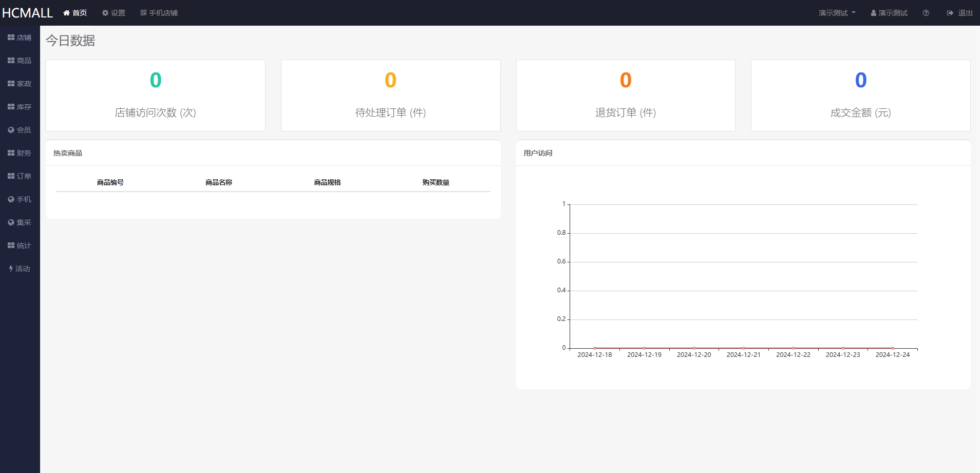The image size is (980, 473).
Task: Click the 2024-12-24 data point on chart
Action: point(893,348)
